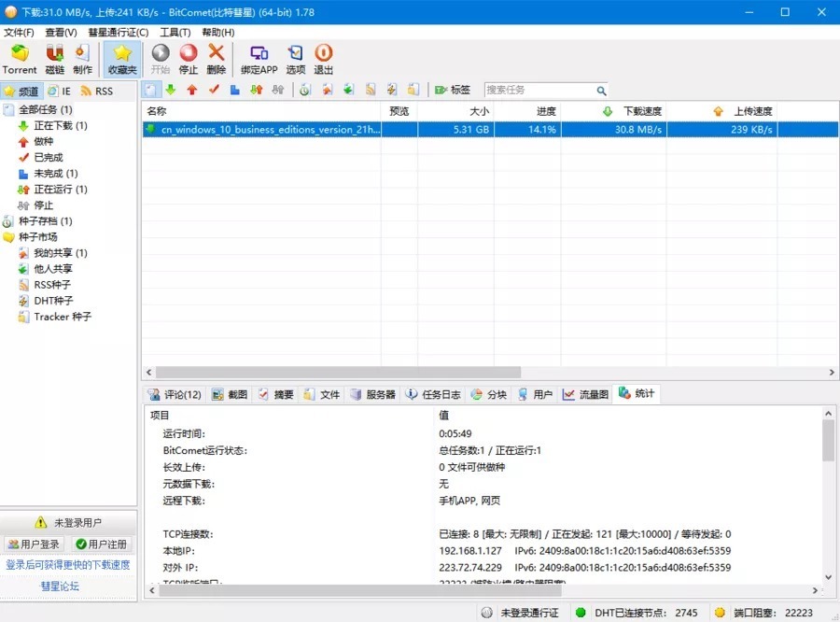The width and height of the screenshot is (840, 622).
Task: Click the 制作 make-torrent icon
Action: pyautogui.click(x=82, y=59)
